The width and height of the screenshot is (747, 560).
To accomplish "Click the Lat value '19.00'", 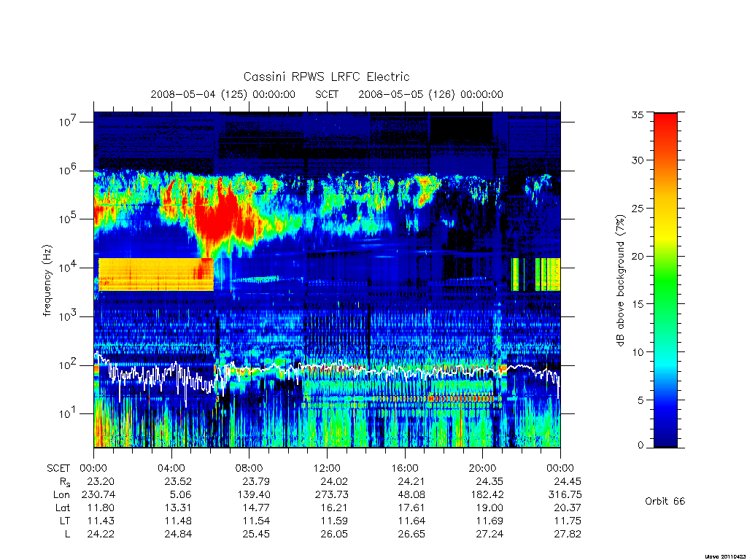I will [489, 507].
